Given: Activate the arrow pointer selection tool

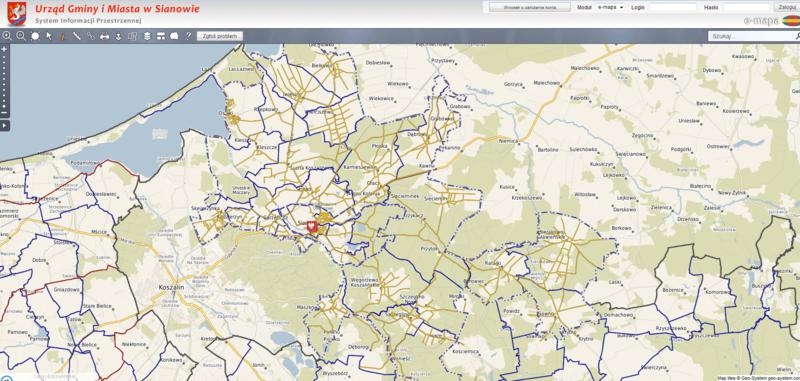Looking at the screenshot, I should click(49, 36).
